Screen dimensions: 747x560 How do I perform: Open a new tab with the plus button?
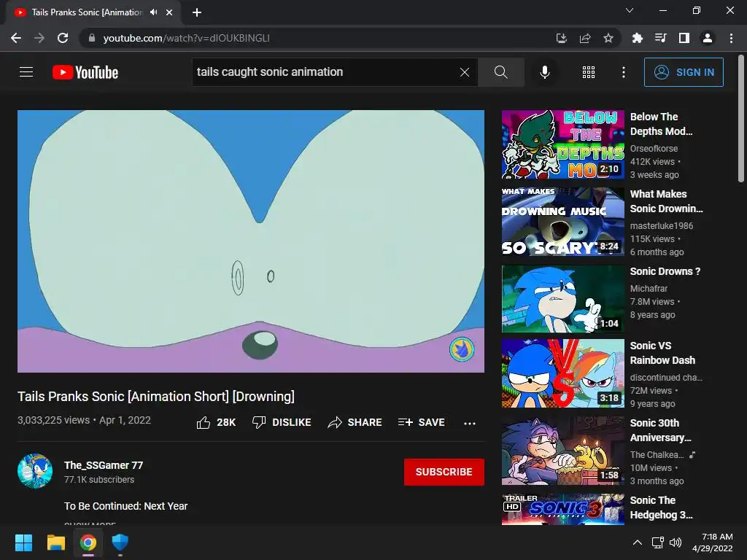coord(197,12)
